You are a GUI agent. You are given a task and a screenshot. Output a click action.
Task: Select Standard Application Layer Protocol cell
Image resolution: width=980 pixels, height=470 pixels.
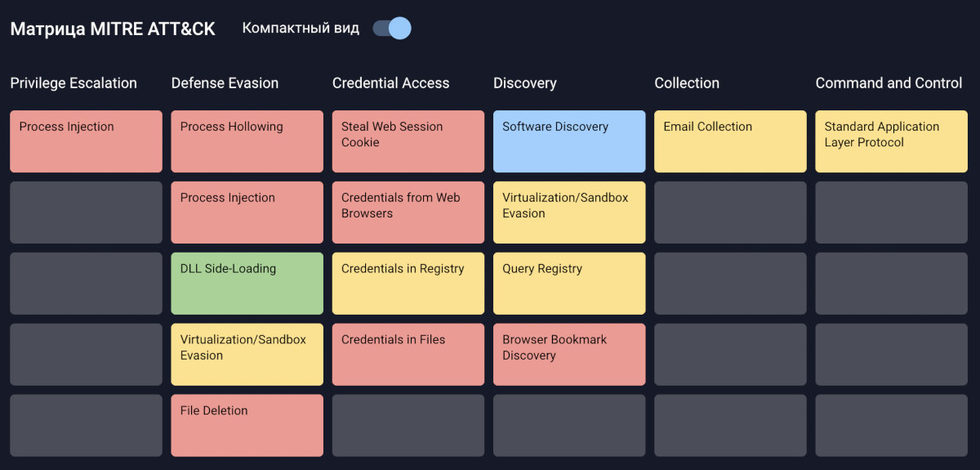tap(891, 141)
